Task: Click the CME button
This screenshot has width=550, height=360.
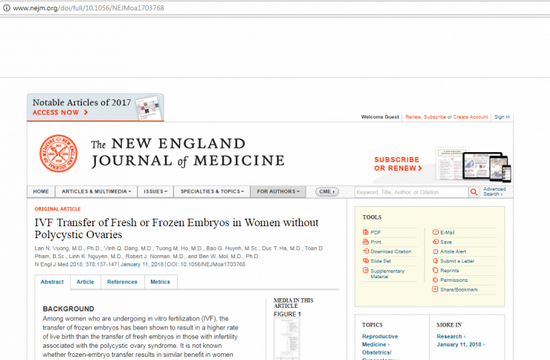Action: (327, 192)
